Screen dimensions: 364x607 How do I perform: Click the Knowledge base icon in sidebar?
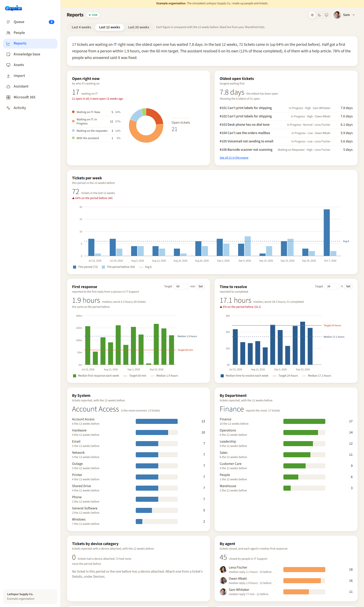8,54
